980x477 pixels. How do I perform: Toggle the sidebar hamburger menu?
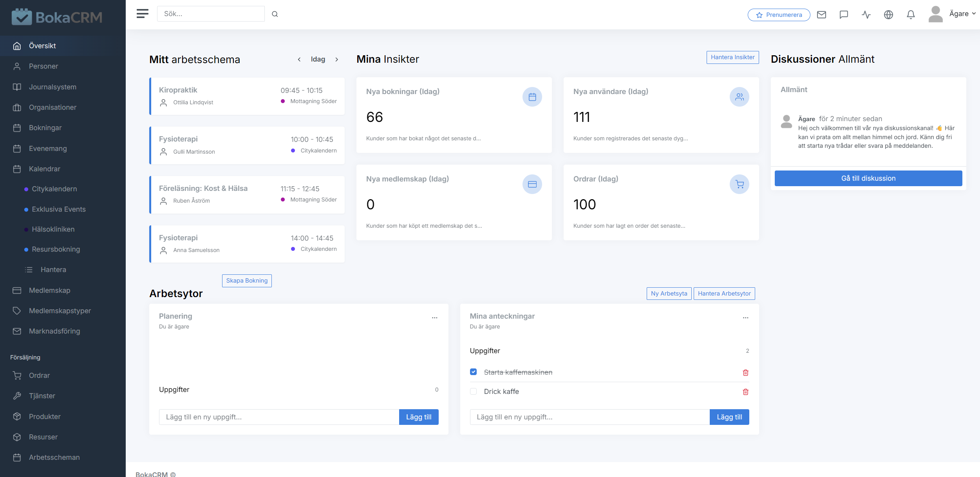point(142,13)
